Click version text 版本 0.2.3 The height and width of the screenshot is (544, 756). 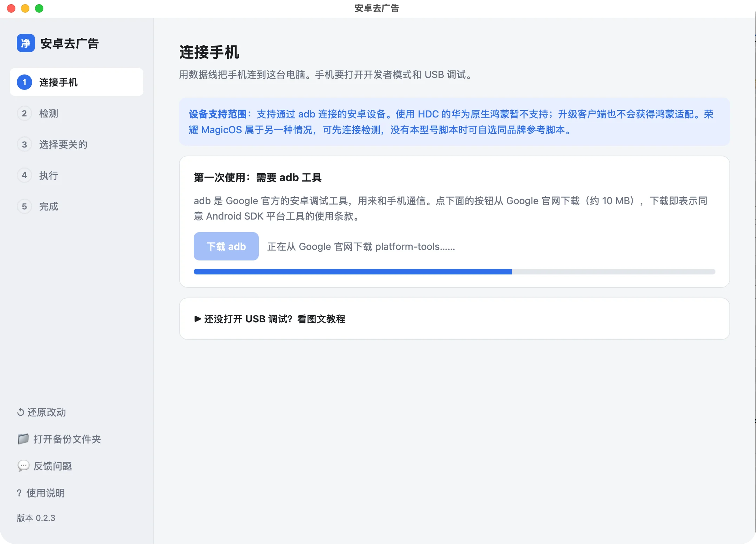click(x=36, y=518)
